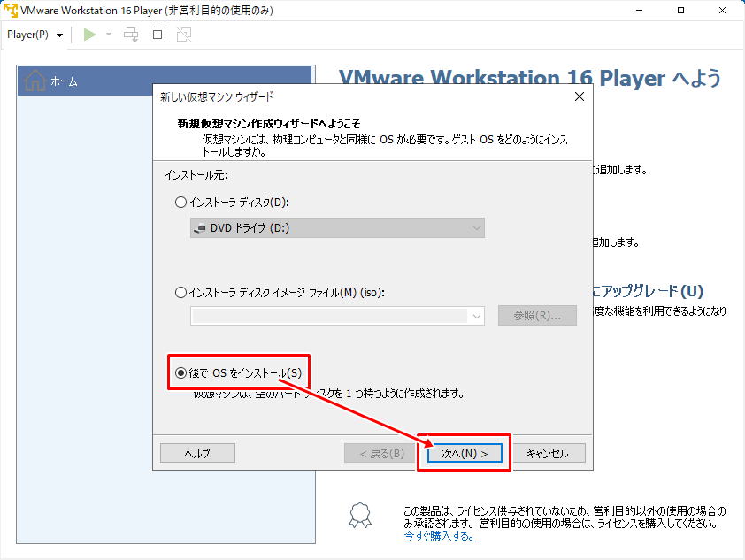Select install OS later (S) radio button
Viewport: 745px width, 560px height.
[x=180, y=373]
